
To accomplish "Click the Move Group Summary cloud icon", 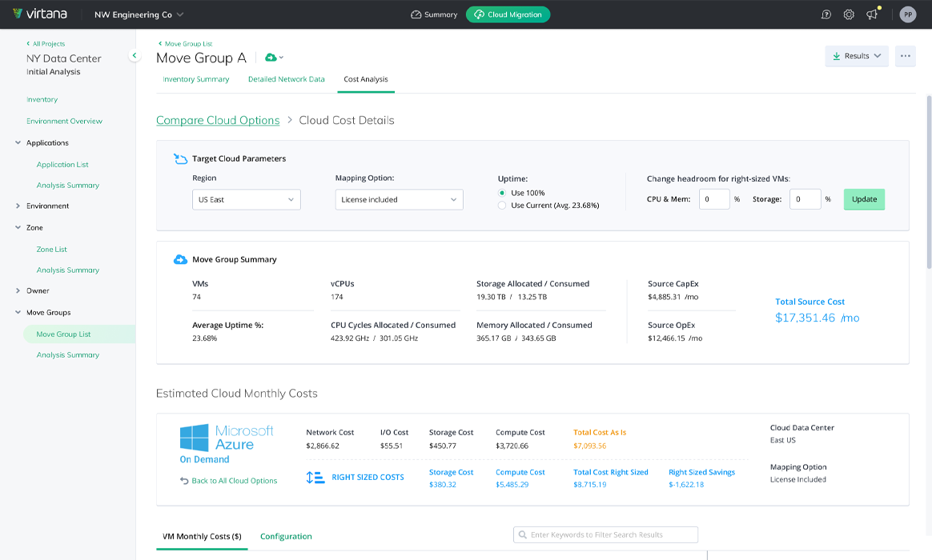I will pos(180,259).
